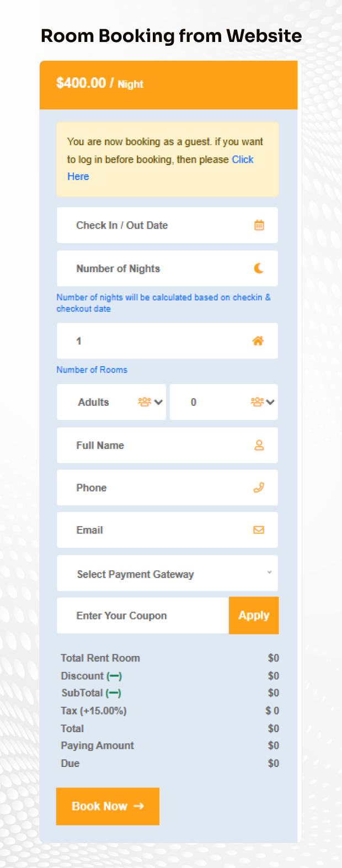Click the envelope icon in Email field
The width and height of the screenshot is (342, 868).
(258, 530)
